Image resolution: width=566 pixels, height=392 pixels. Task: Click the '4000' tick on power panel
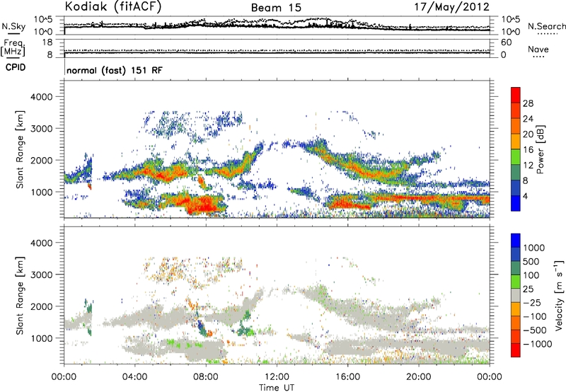coord(41,97)
